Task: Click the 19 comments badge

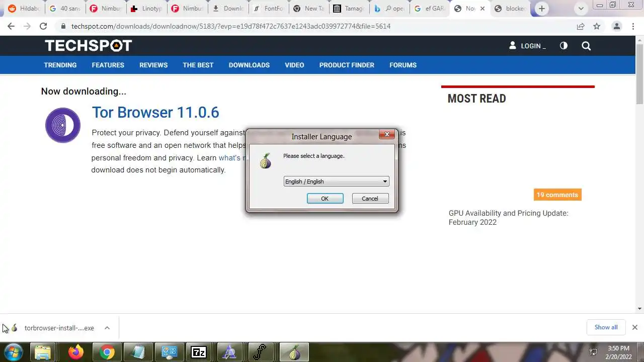Action: (557, 195)
